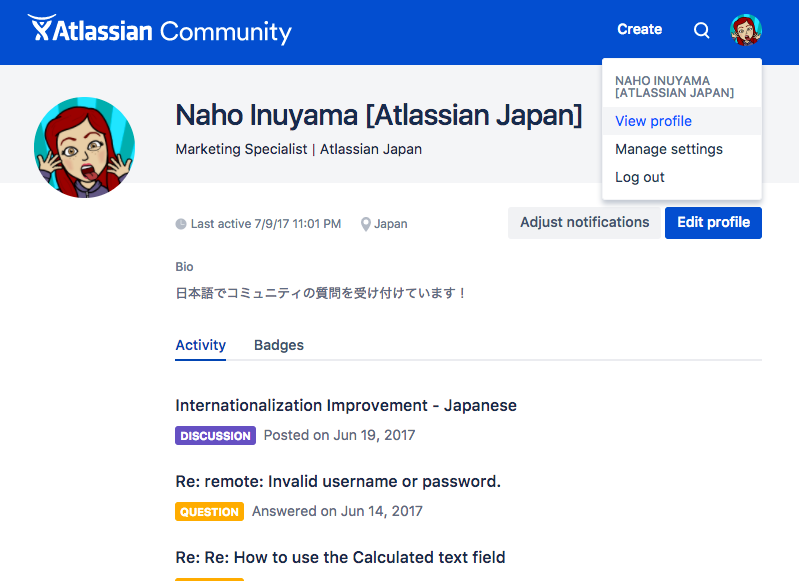Select View profile from dropdown
Image resolution: width=799 pixels, height=581 pixels.
pyautogui.click(x=682, y=121)
